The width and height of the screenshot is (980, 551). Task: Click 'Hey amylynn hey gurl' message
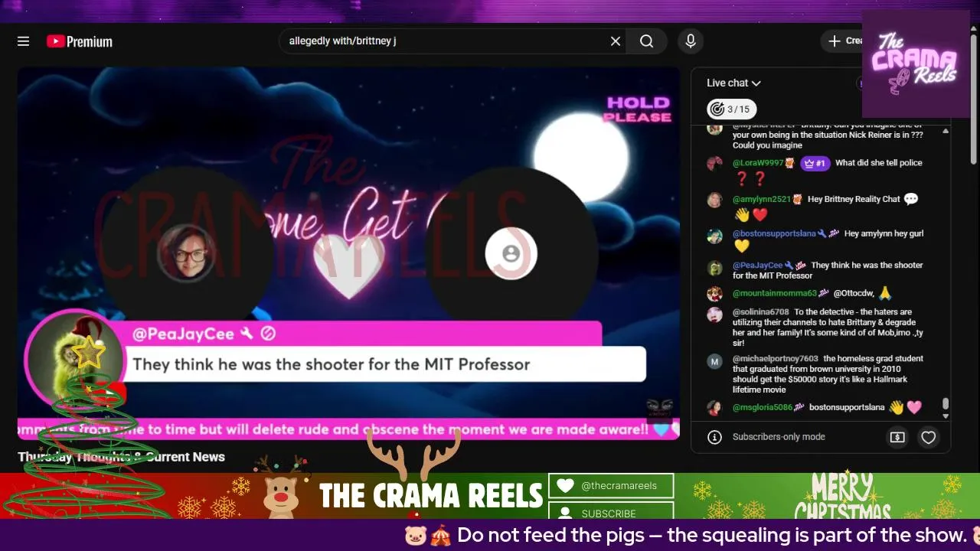pyautogui.click(x=884, y=233)
